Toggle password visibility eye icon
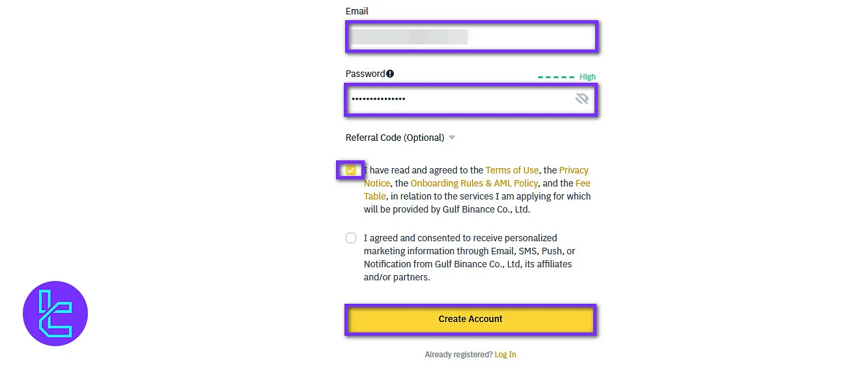This screenshot has width=868, height=369. [x=581, y=98]
